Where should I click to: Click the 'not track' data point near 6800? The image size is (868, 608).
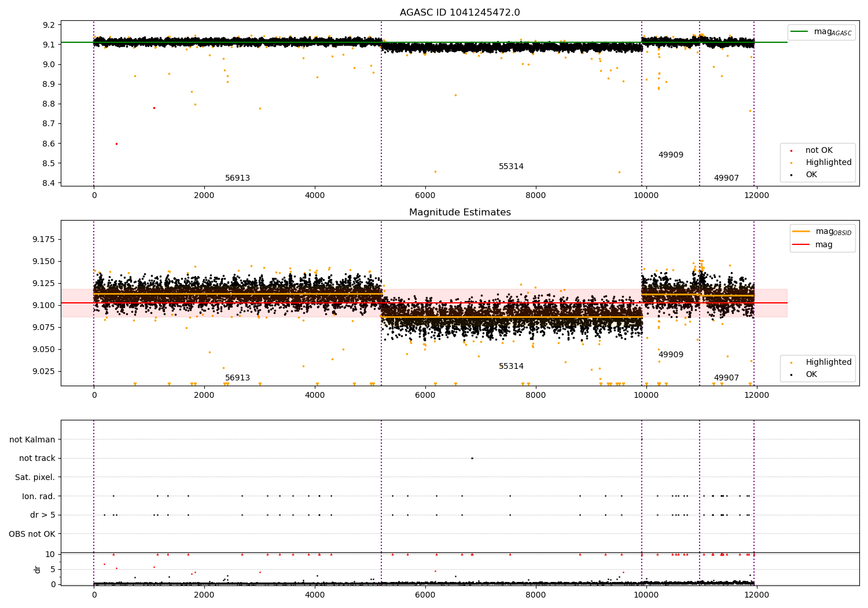[x=472, y=458]
